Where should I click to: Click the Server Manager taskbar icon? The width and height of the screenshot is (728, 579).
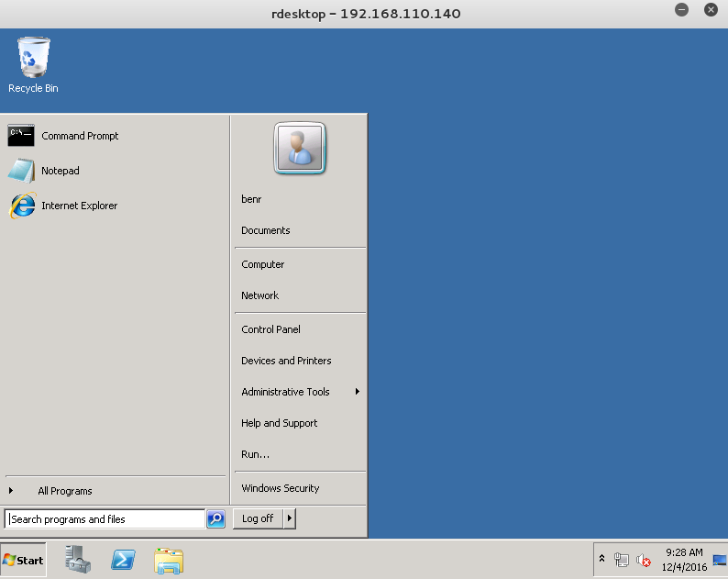point(78,560)
